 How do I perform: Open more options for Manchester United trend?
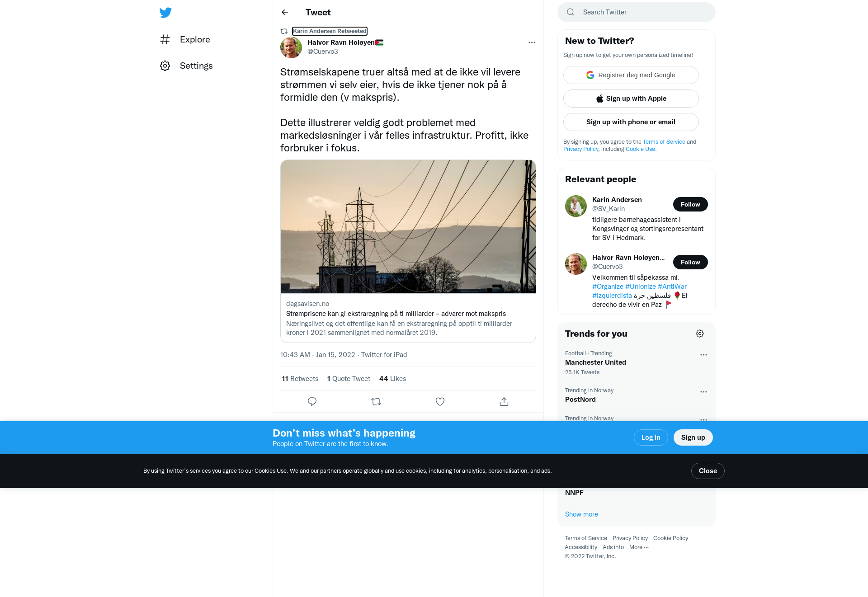coord(703,355)
